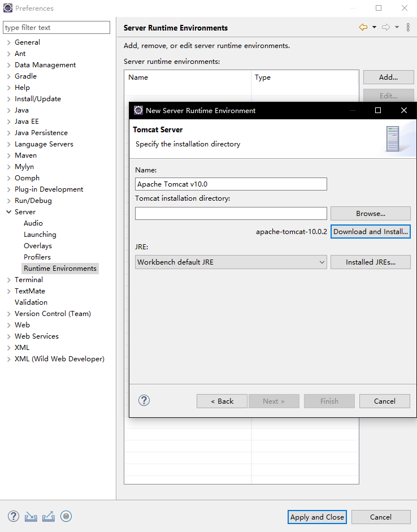Expand the XML (Wild Web Developer) node
The width and height of the screenshot is (417, 532).
9,359
